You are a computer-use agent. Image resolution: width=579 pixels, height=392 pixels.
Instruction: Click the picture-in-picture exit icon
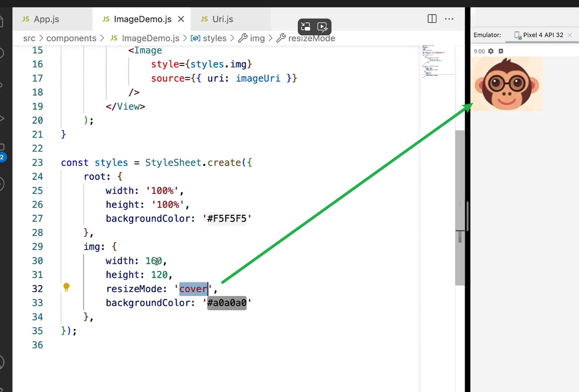tap(306, 27)
